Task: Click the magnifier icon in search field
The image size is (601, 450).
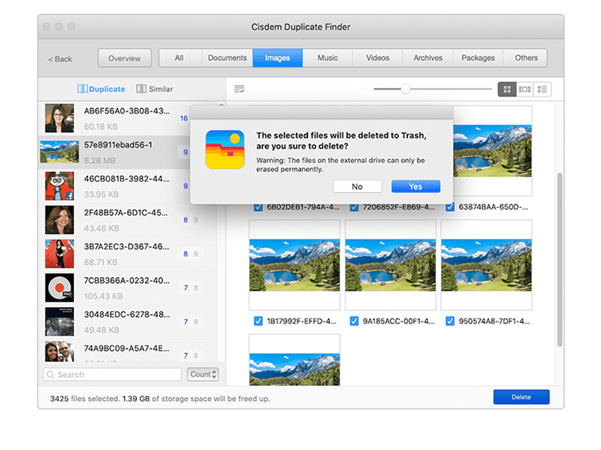Action: point(50,374)
